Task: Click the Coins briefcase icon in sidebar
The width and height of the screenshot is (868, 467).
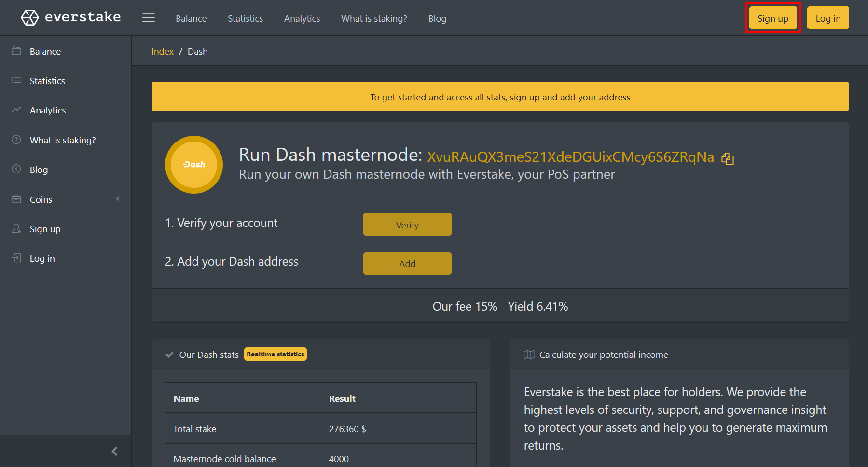Action: [x=16, y=199]
